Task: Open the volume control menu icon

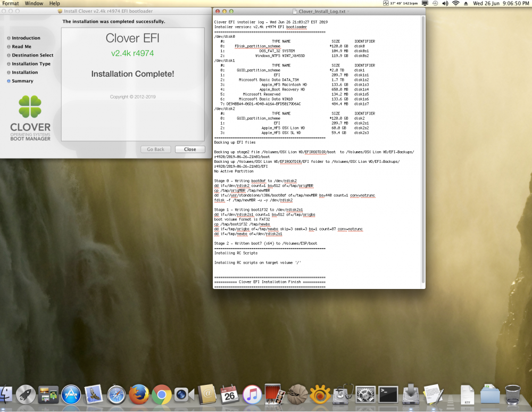Action: tap(445, 3)
